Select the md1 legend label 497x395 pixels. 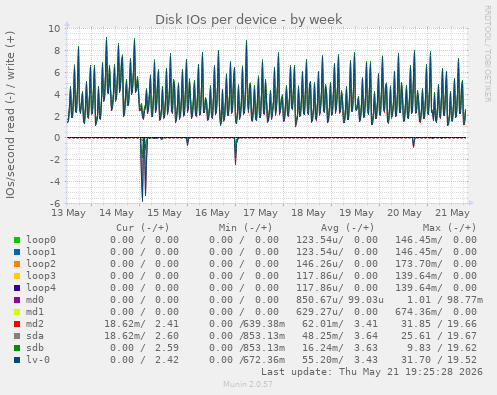tap(35, 312)
